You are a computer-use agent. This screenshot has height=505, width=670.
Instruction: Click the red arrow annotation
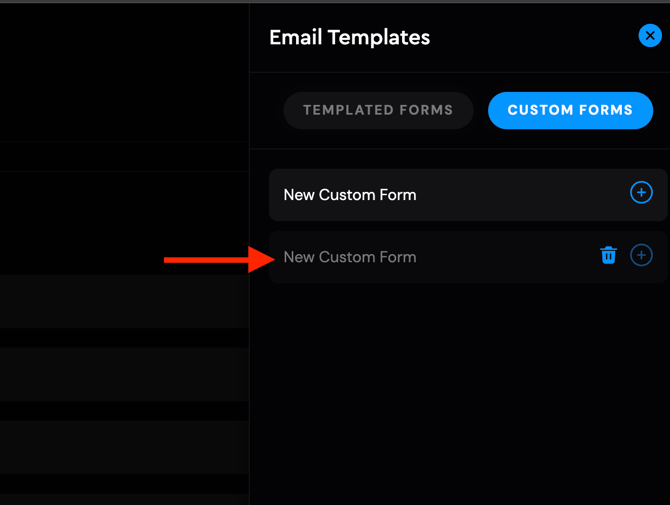pos(212,260)
